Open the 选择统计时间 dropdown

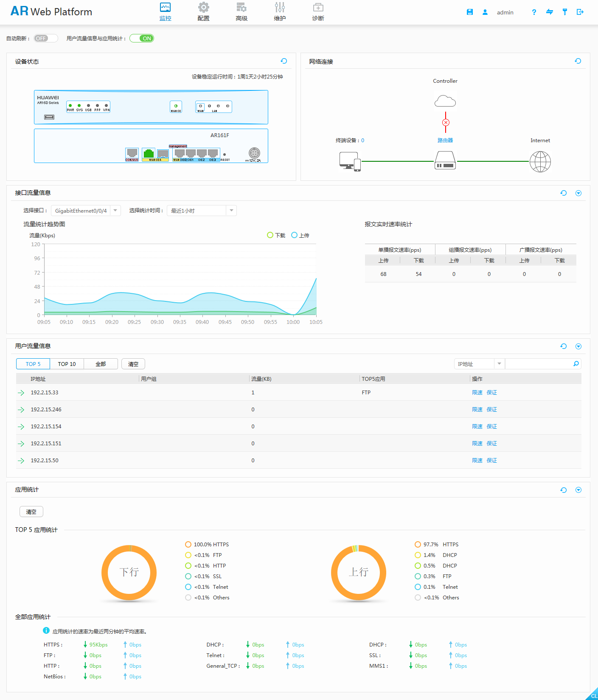[231, 211]
